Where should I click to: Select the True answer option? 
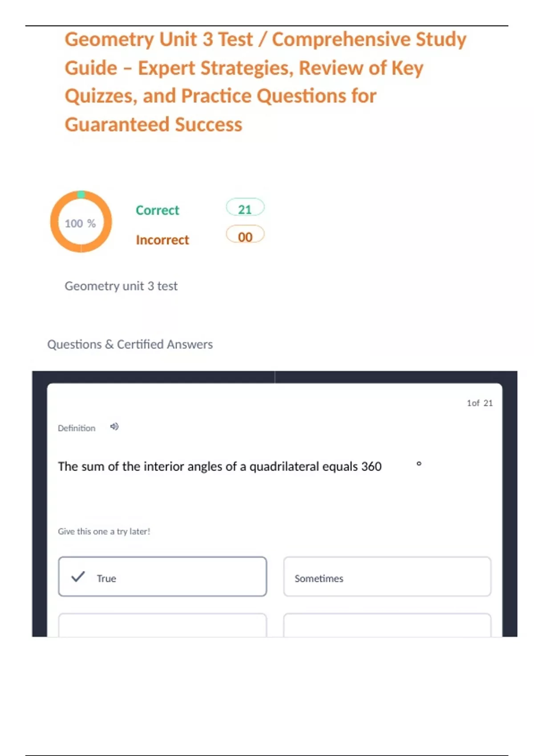162,577
